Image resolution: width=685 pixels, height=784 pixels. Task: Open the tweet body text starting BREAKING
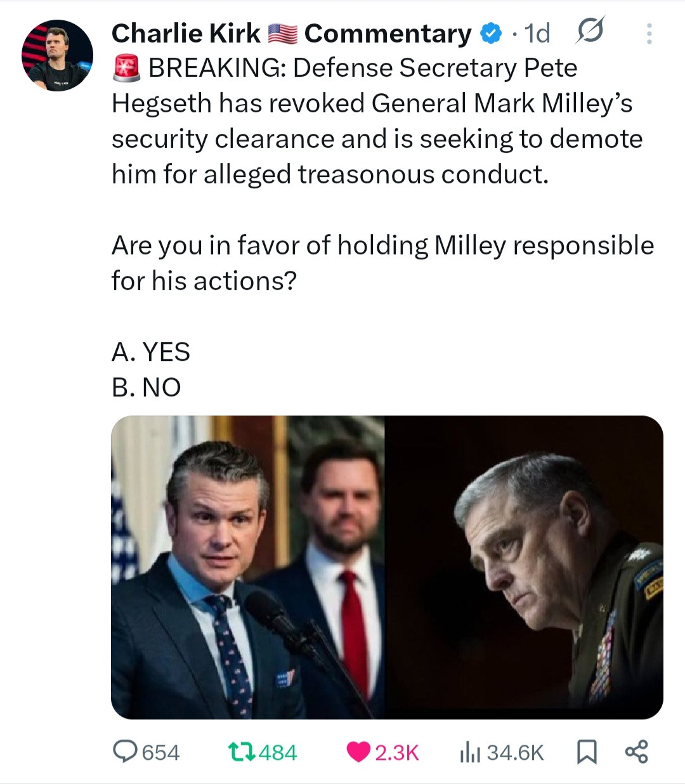(x=377, y=121)
